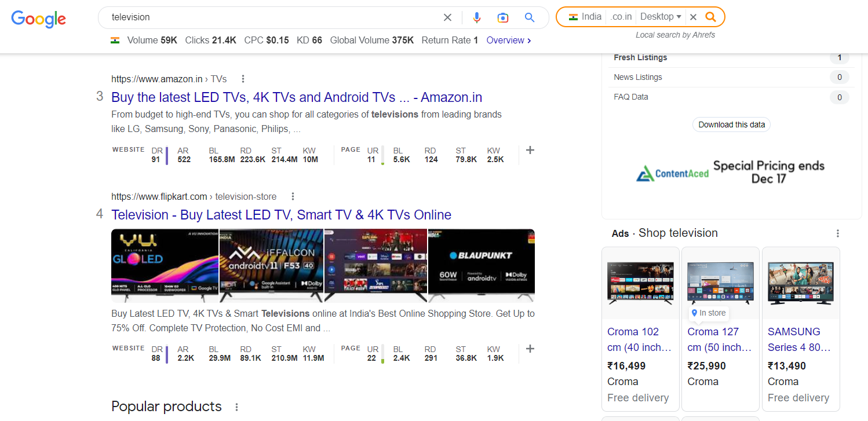868x421 pixels.
Task: Clear the television search query
Action: [447, 17]
